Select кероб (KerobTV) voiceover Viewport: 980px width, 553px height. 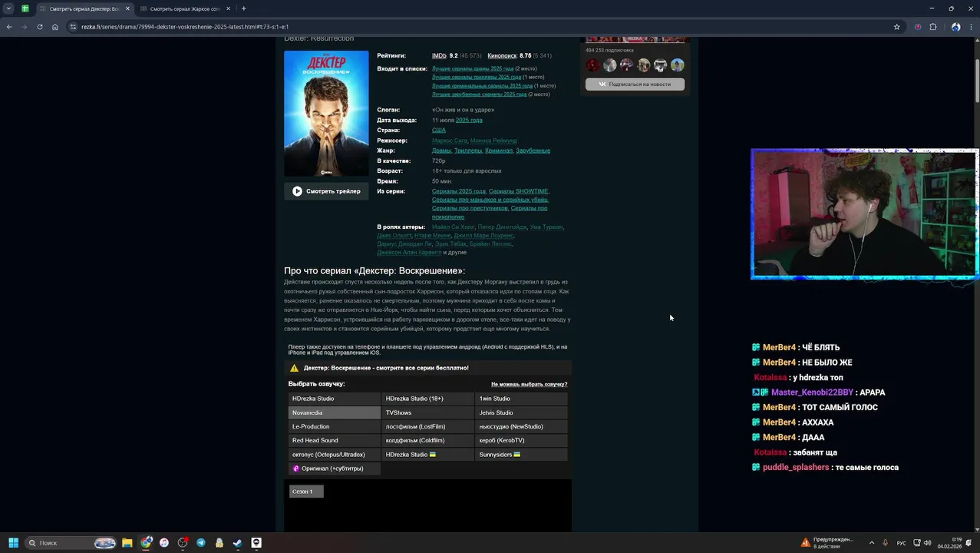522,440
